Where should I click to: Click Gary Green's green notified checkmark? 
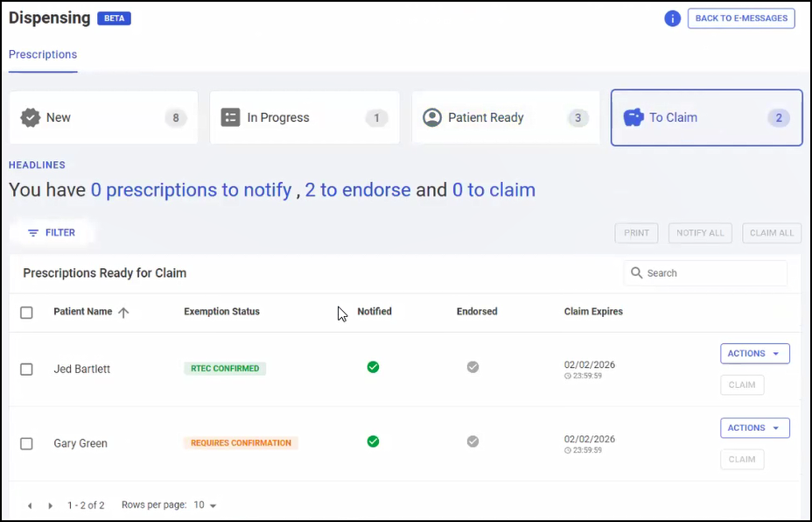(x=373, y=441)
